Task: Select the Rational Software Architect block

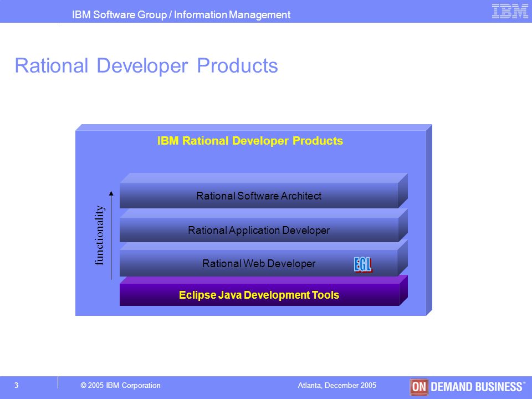Action: coord(264,191)
